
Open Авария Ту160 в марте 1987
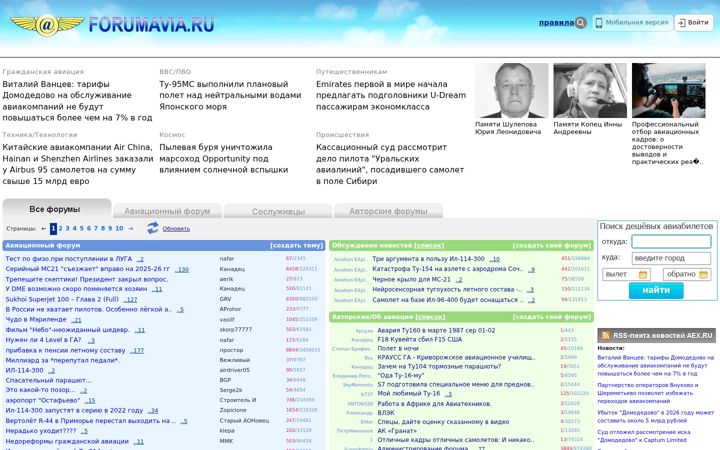click(436, 330)
